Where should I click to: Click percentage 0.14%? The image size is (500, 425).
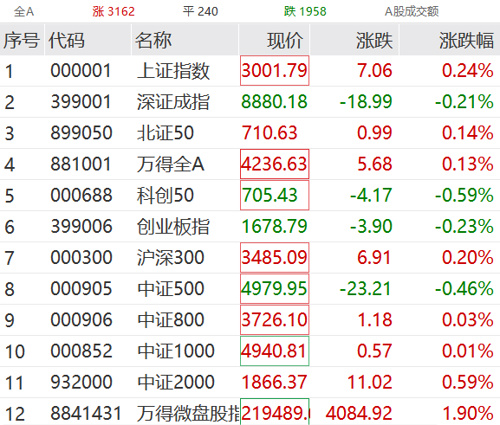(x=468, y=133)
